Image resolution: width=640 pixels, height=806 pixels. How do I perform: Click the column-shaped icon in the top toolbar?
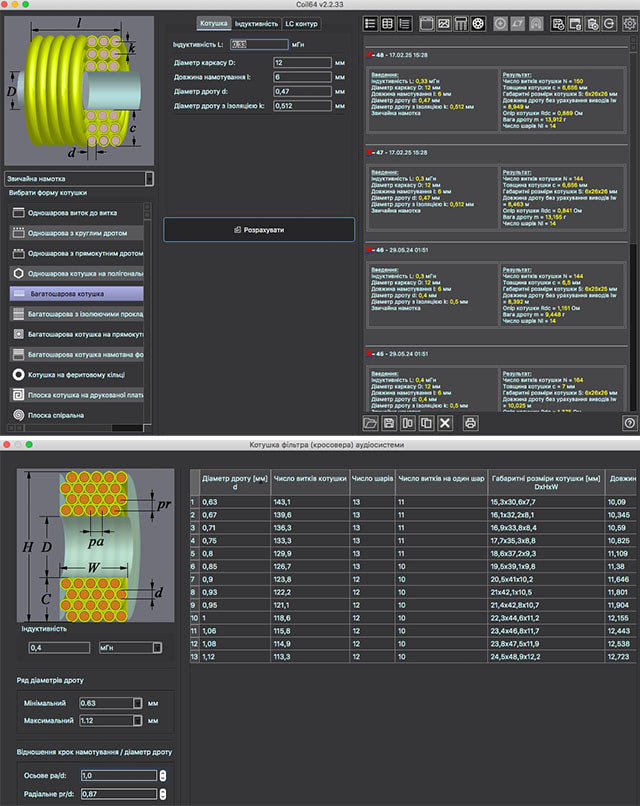(x=461, y=24)
